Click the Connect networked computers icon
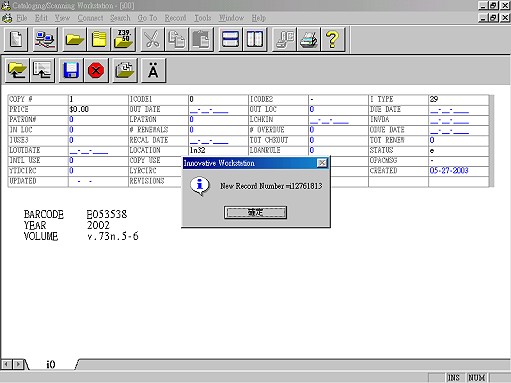 (45, 39)
